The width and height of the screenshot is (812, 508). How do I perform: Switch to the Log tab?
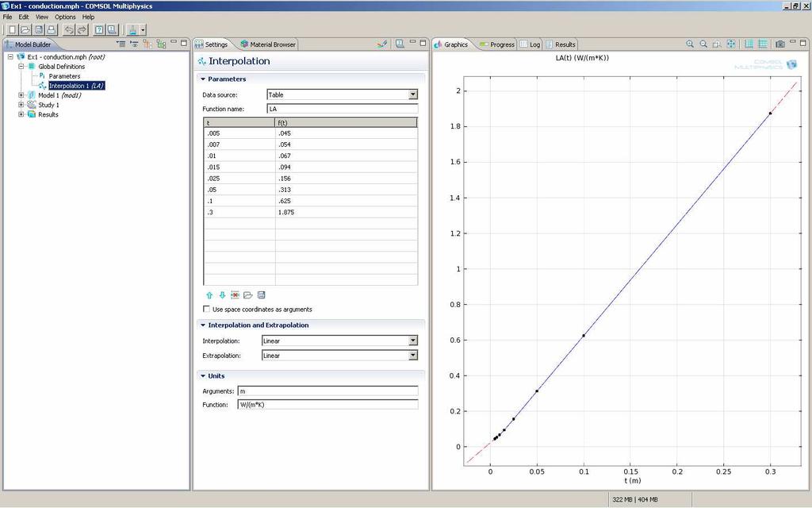pos(530,44)
